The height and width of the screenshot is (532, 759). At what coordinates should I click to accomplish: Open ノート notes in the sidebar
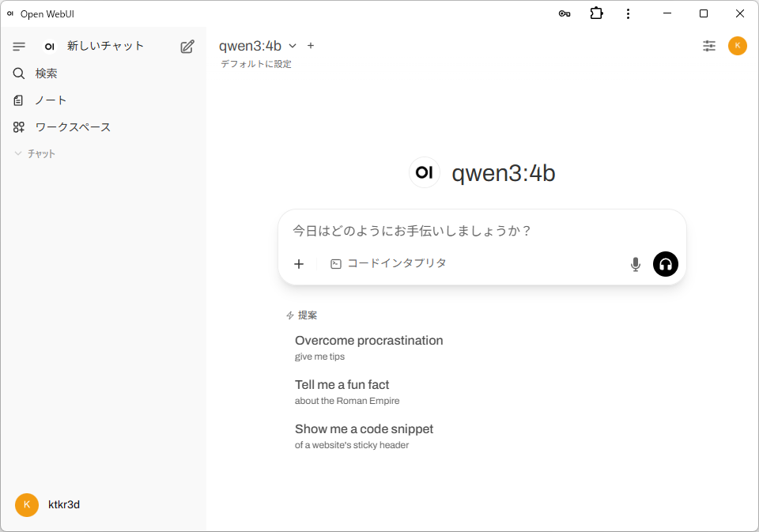click(103, 100)
